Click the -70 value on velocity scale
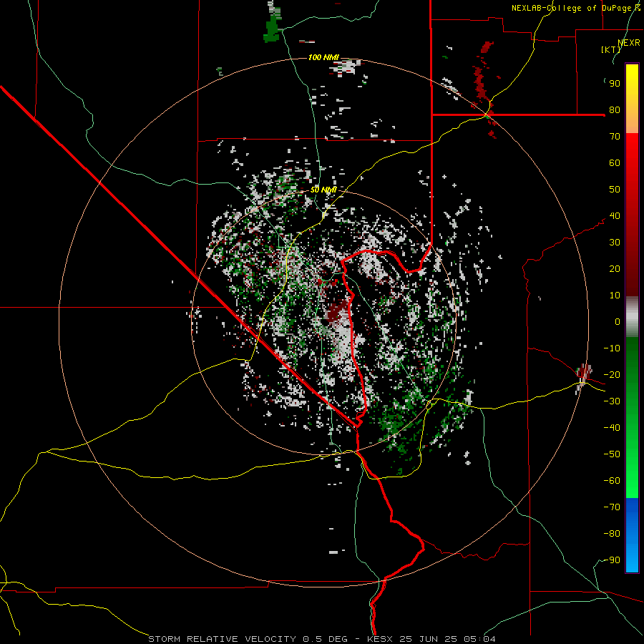 (x=612, y=507)
